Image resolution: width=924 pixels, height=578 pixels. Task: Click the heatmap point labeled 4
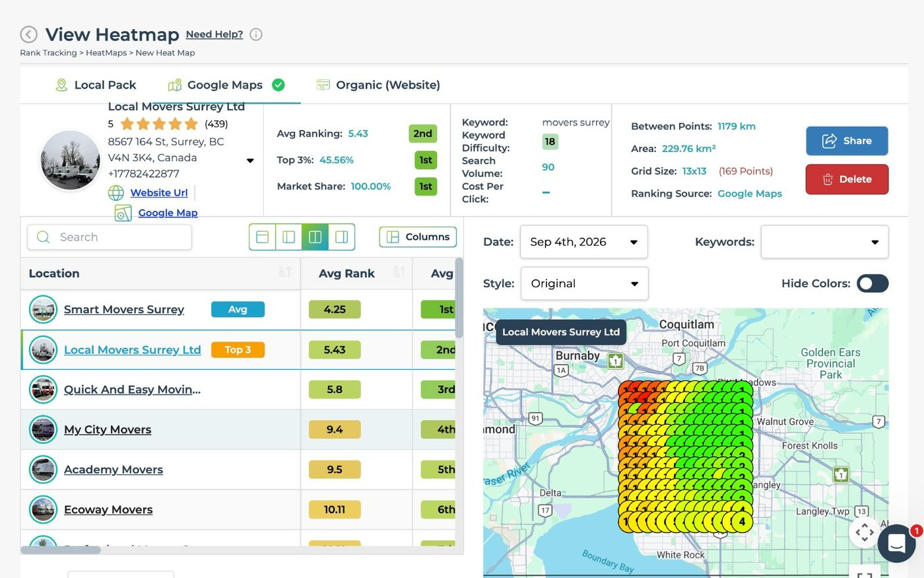[742, 522]
